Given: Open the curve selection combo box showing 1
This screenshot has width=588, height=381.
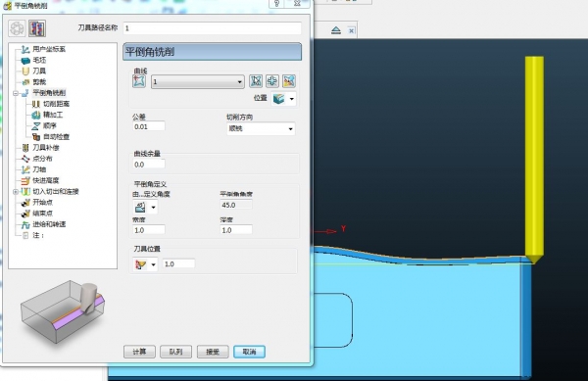Looking at the screenshot, I should point(198,81).
